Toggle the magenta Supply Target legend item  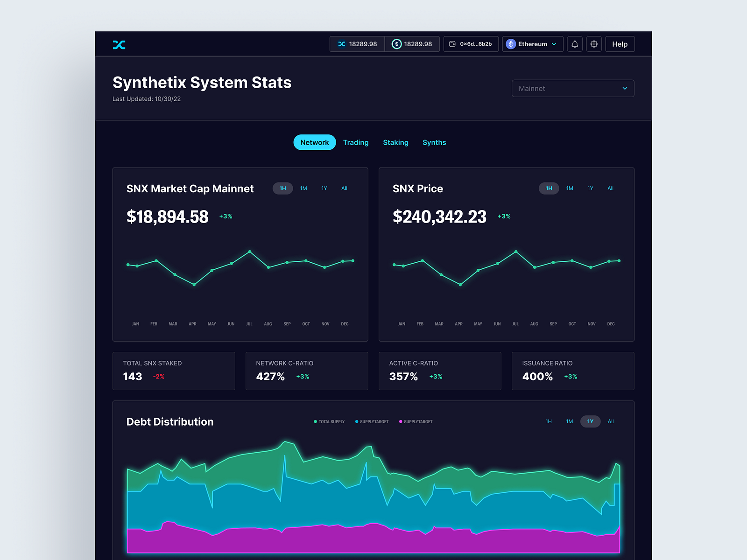tap(401, 421)
